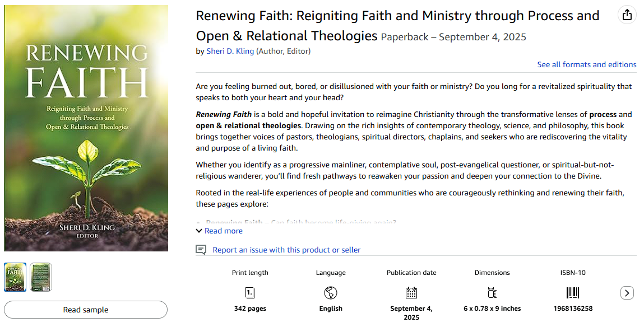
Task: Click the Read sample button
Action: point(85,310)
